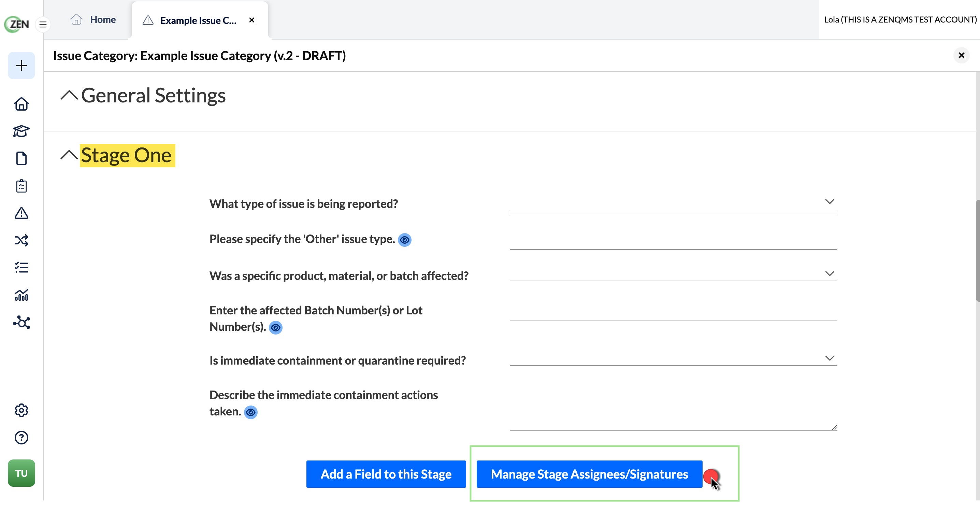
Task: Click the 'Other' issue type text input
Action: tap(673, 240)
